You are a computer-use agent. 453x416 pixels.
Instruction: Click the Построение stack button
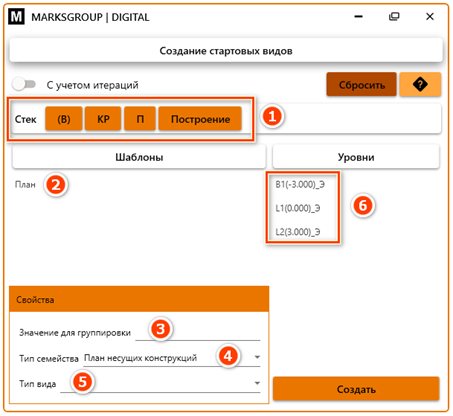pos(200,119)
